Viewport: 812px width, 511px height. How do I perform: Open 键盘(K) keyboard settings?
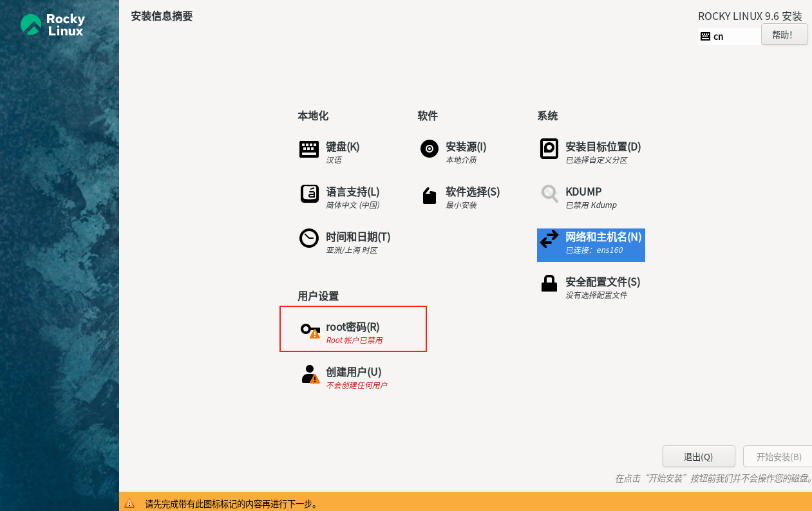point(343,147)
